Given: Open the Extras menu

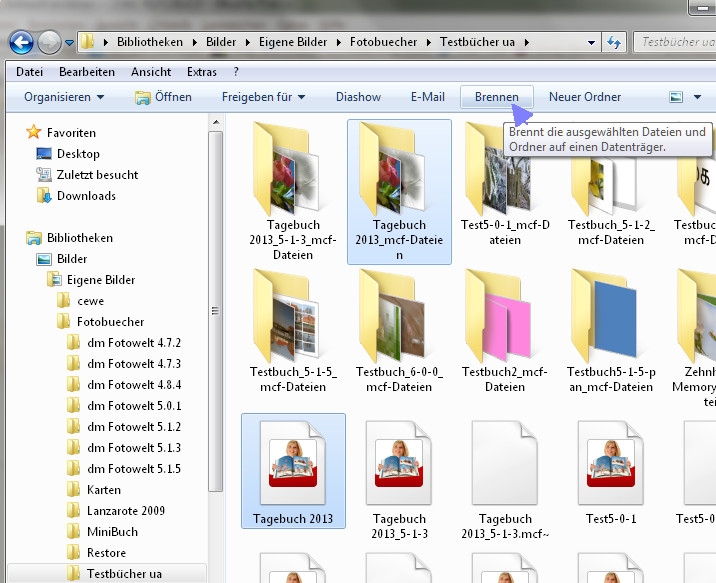Looking at the screenshot, I should click(202, 72).
